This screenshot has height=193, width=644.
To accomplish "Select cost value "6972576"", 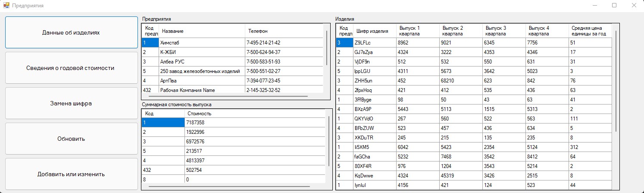I will tap(254, 142).
